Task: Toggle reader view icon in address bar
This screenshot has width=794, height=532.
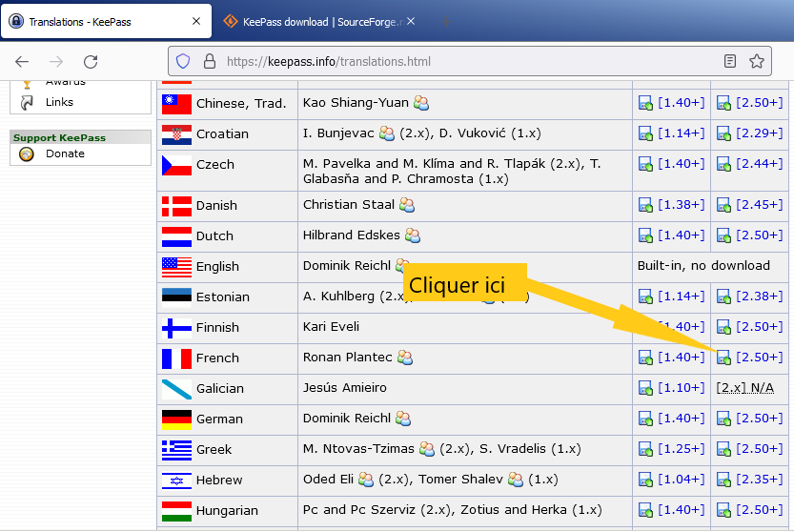Action: point(730,61)
